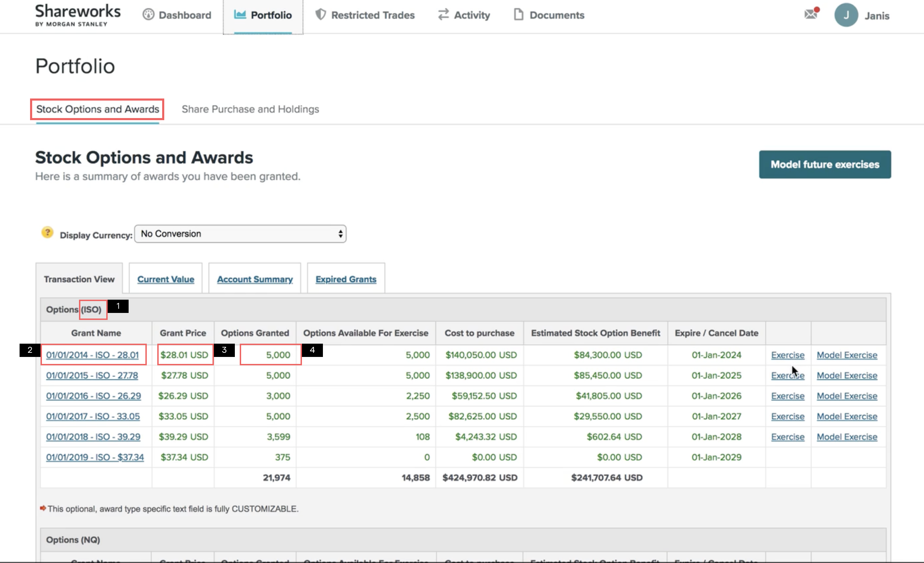This screenshot has width=924, height=563.
Task: Open grant 01/01/2019 - ISO - $37.34
Action: 95,457
